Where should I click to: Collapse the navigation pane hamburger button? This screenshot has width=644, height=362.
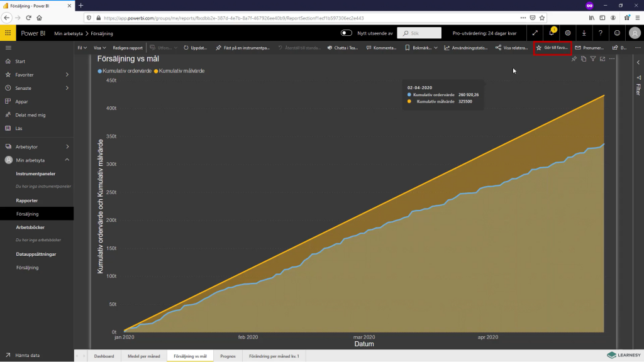point(8,48)
